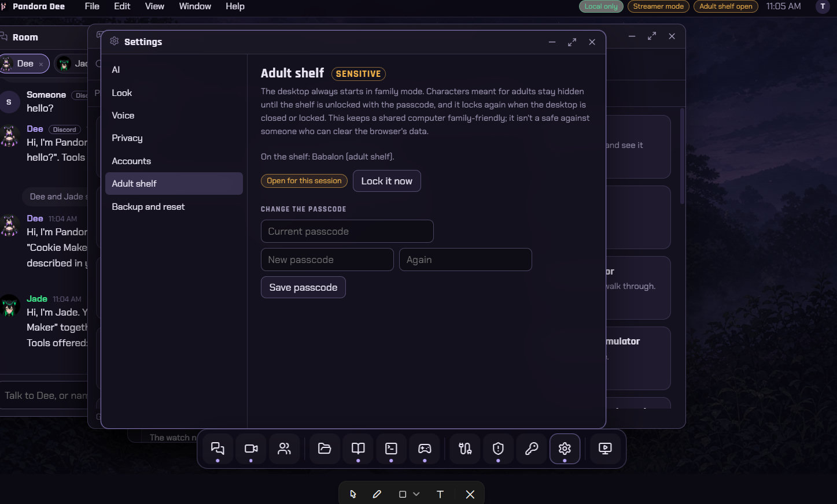This screenshot has width=837, height=504.
Task: Focus the Current passcode field
Action: click(347, 231)
